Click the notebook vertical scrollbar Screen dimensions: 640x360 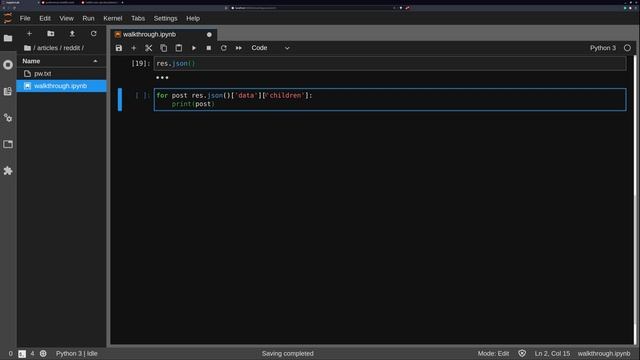pos(635,200)
